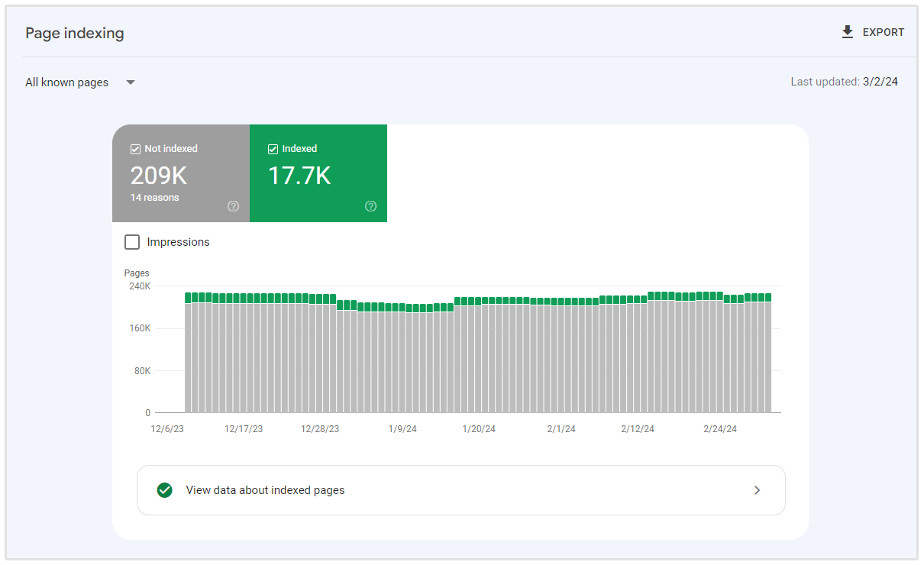Image resolution: width=924 pixels, height=565 pixels.
Task: Click the download arrow icon beside EXPORT
Action: (x=847, y=32)
